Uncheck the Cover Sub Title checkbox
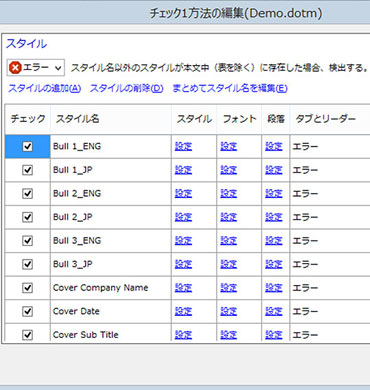This screenshot has height=390, width=370. 27,335
